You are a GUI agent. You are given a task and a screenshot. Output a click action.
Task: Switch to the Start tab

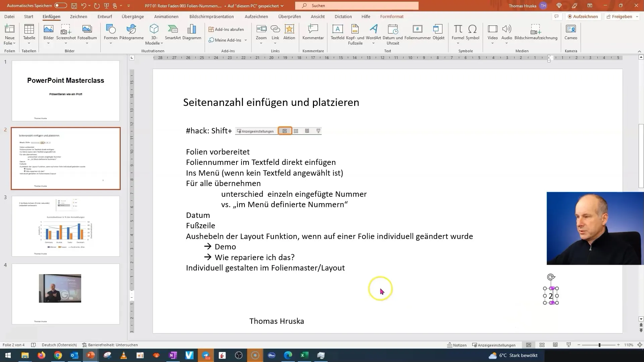click(29, 16)
